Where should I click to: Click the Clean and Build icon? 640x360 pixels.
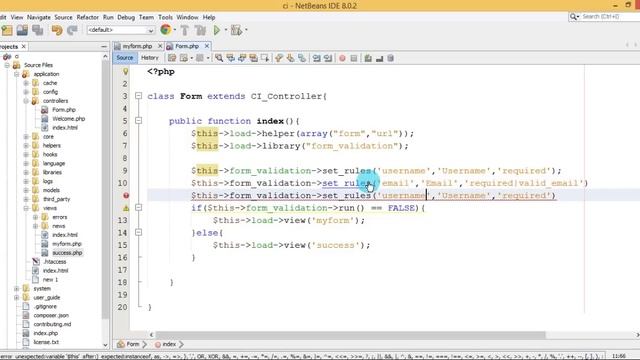(200, 30)
